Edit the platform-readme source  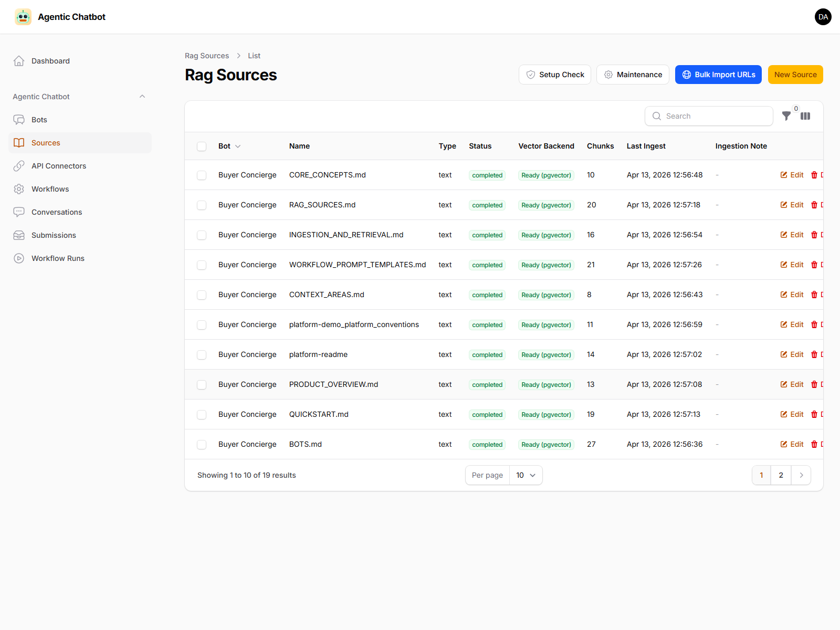click(x=792, y=354)
